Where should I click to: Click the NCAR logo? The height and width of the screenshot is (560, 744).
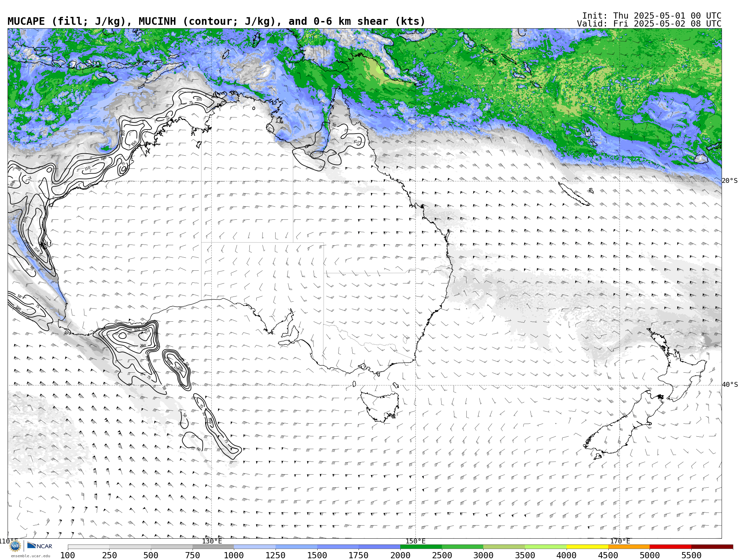[x=40, y=546]
